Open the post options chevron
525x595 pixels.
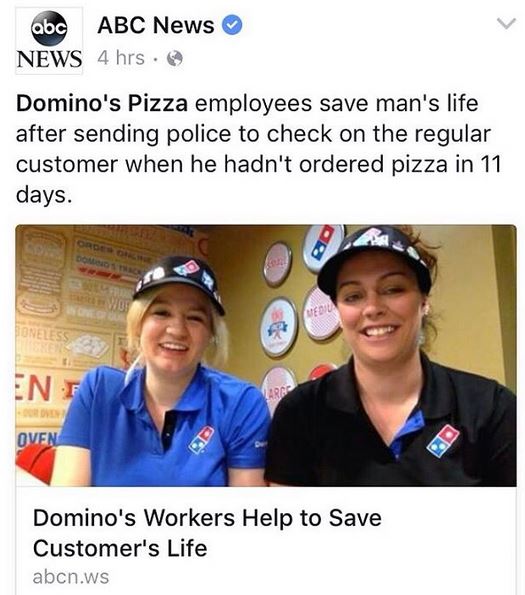(x=506, y=24)
